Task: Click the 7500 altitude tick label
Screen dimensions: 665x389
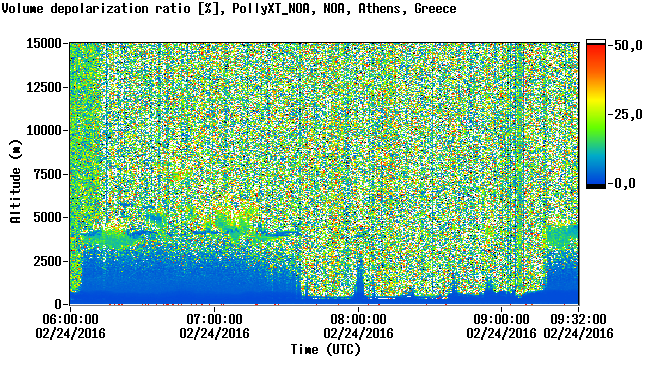Action: tap(47, 174)
